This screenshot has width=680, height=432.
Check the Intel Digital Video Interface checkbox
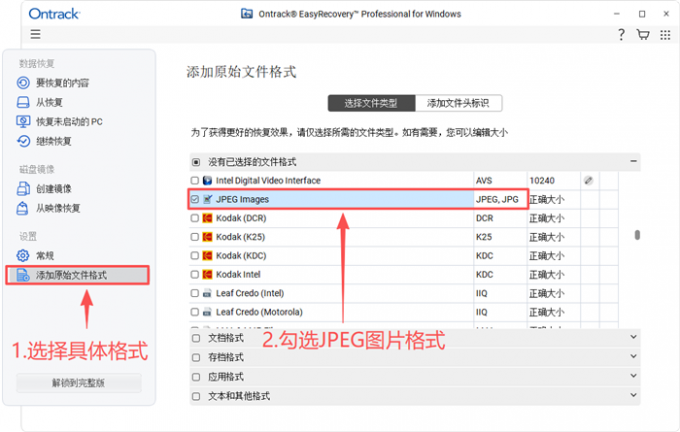tap(195, 180)
